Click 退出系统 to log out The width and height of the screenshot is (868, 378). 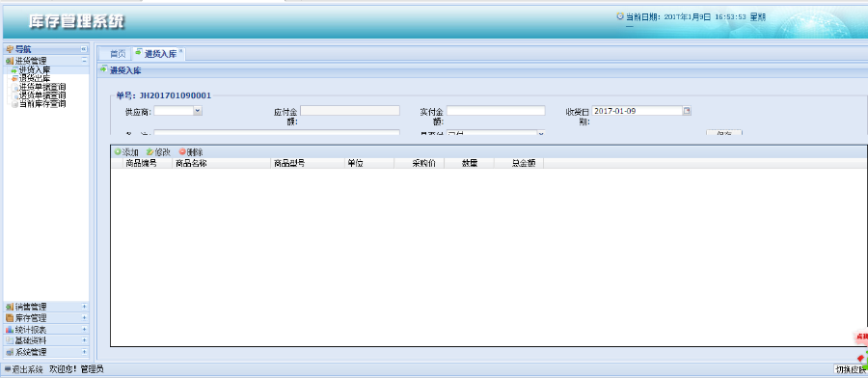coord(24,369)
